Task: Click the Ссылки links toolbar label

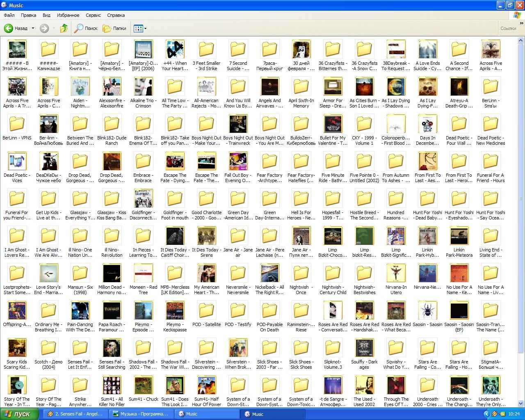Action: pos(508,28)
